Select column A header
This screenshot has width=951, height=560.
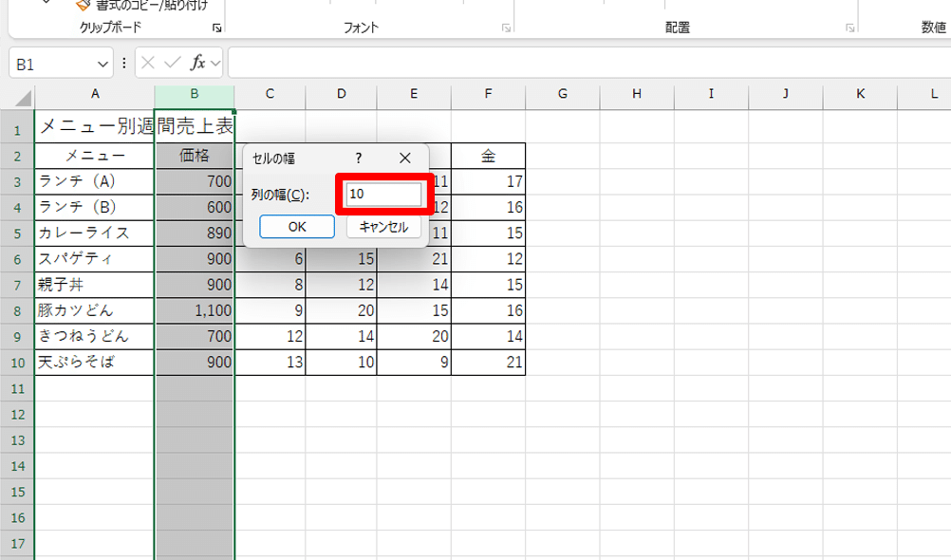tap(95, 94)
